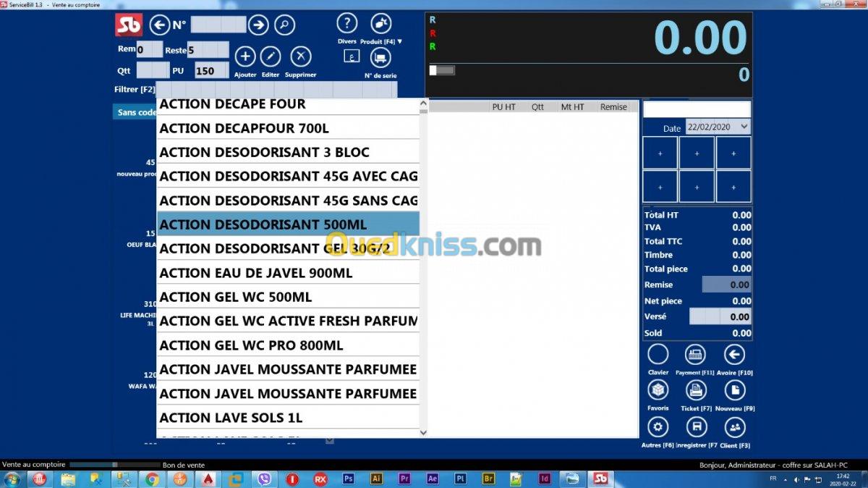Select ACTION DECAPFOUR 700L item
Screen dimensions: 868x488
(288, 128)
